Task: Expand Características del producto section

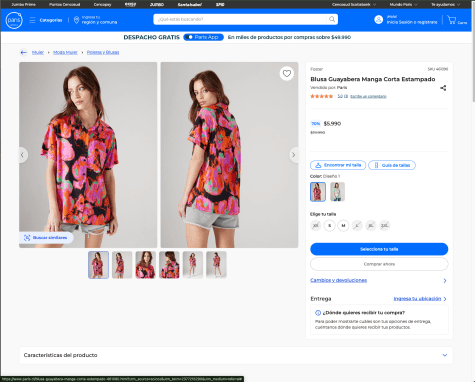Action: [236, 355]
